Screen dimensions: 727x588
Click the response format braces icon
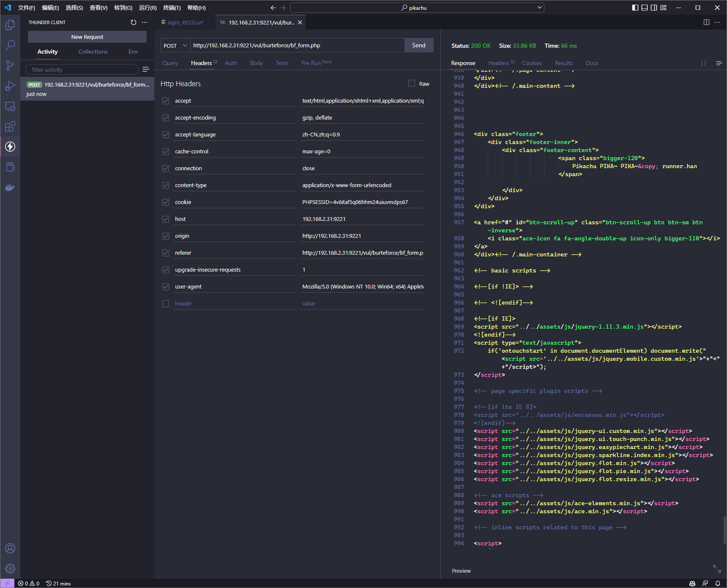703,63
